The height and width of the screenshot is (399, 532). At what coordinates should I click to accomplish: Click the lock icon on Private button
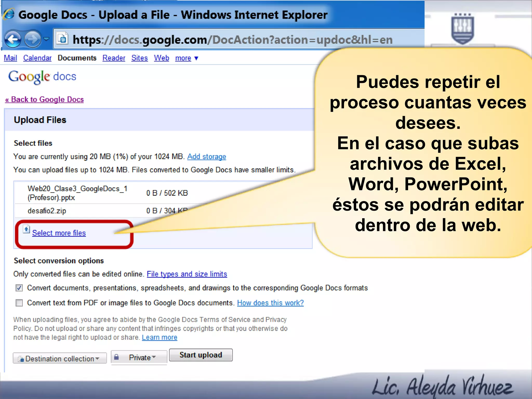(x=116, y=357)
